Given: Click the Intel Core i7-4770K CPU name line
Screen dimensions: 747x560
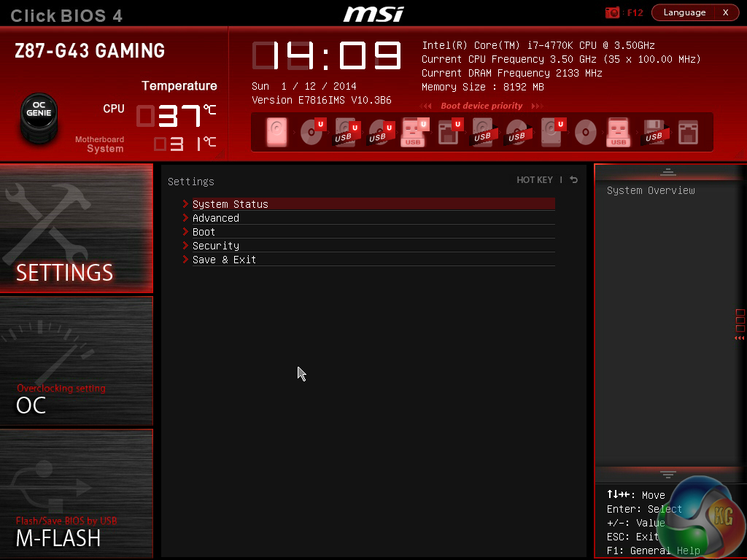Looking at the screenshot, I should click(x=538, y=45).
